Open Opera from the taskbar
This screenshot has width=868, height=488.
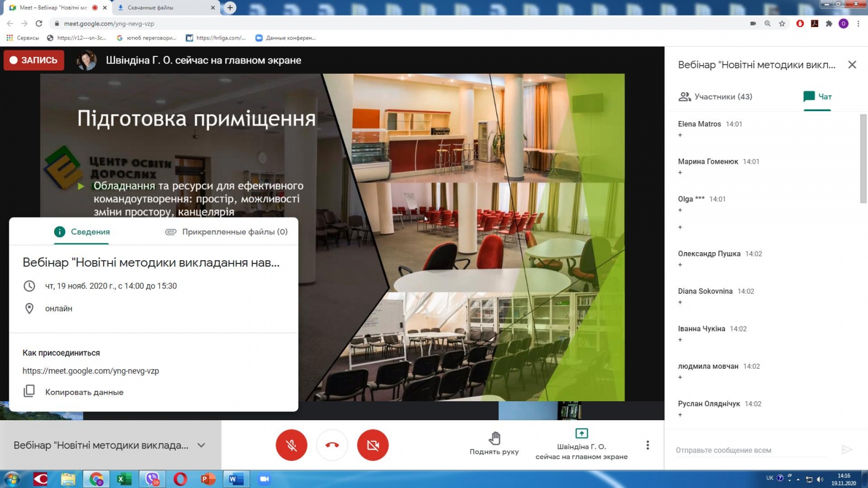point(180,479)
